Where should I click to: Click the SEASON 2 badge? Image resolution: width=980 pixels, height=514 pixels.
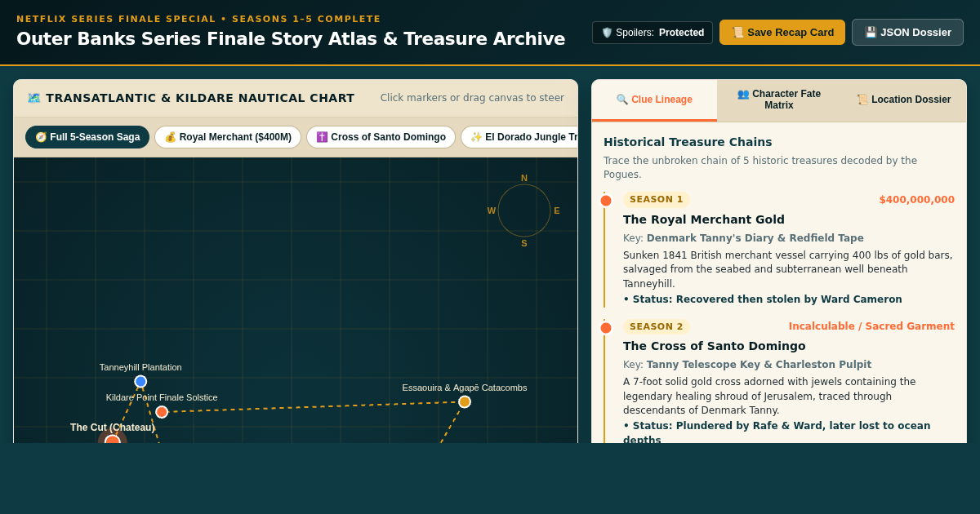[657, 326]
